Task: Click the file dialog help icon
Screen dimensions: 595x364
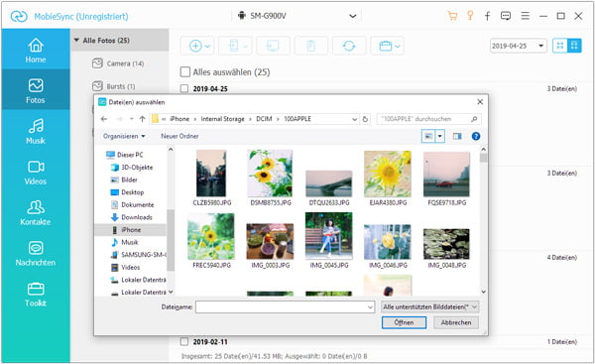Action: (x=475, y=136)
